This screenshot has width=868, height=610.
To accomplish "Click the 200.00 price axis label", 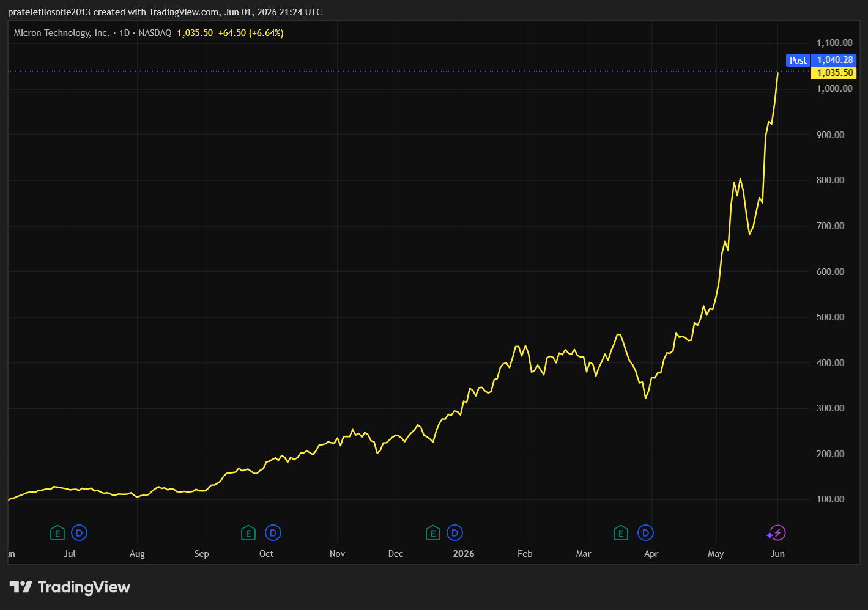I will click(x=831, y=454).
